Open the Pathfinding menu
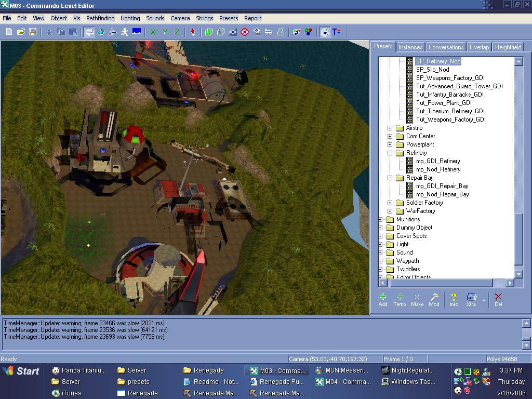Viewport: 532px width, 399px height. click(100, 18)
